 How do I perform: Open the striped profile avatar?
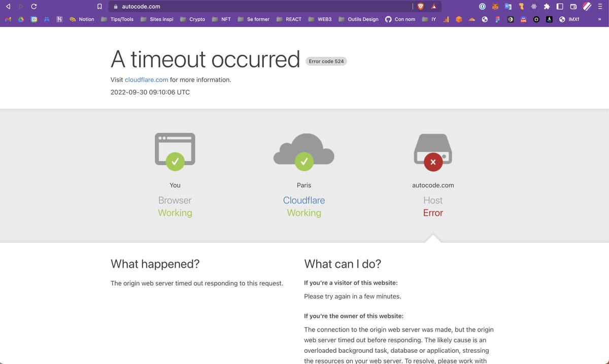587,7
